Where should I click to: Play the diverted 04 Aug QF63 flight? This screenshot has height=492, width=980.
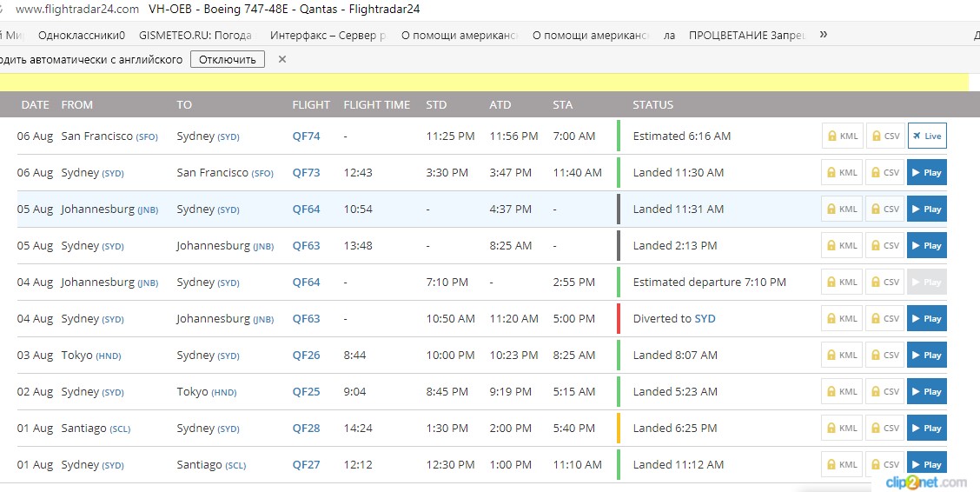tap(927, 319)
